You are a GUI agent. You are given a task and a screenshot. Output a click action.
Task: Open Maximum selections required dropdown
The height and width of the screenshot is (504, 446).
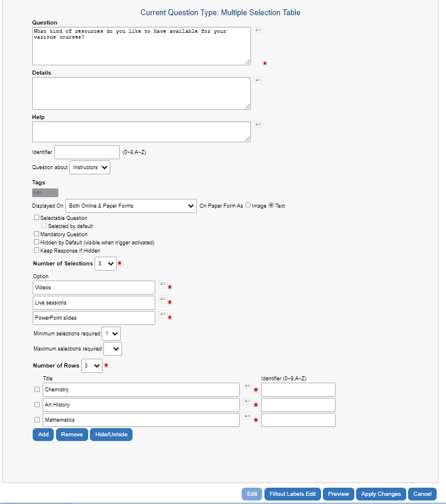(x=113, y=349)
